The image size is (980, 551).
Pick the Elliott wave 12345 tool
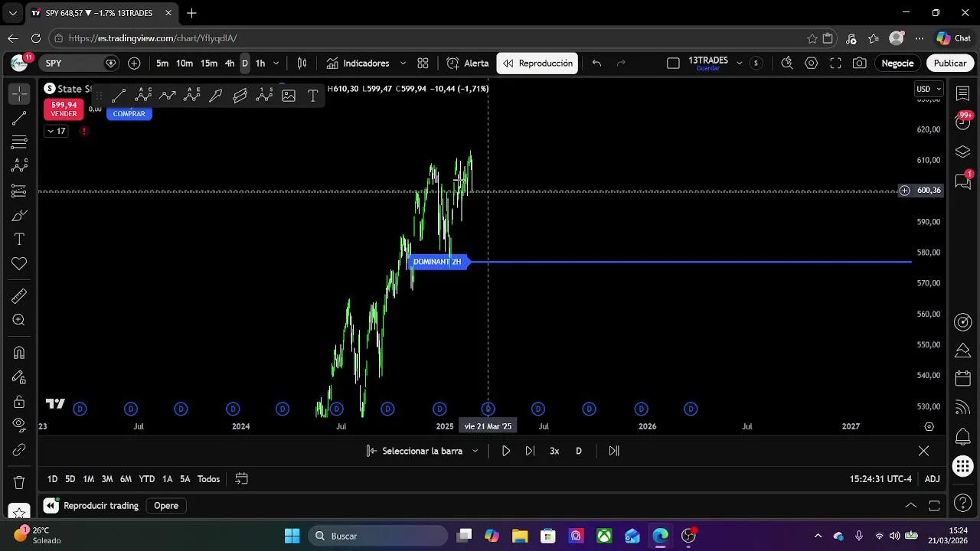pos(265,96)
